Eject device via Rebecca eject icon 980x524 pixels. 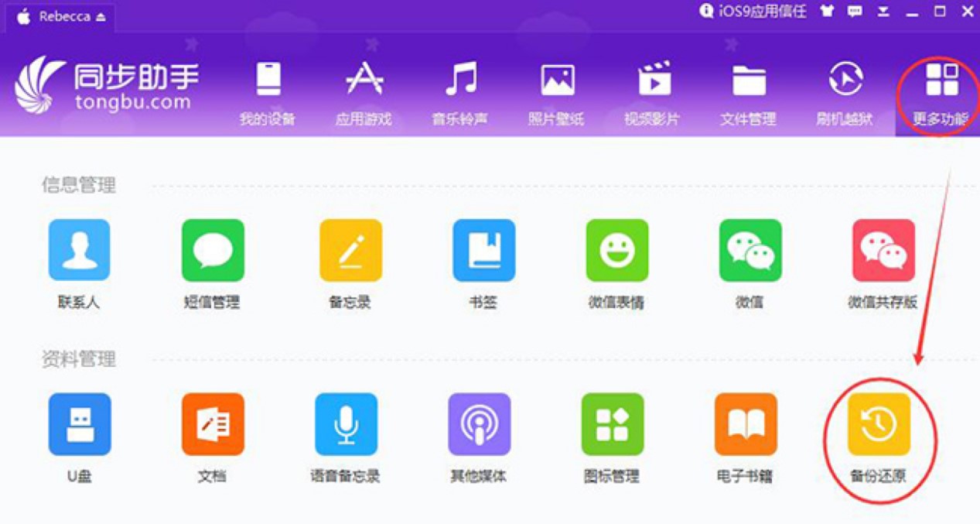click(101, 18)
